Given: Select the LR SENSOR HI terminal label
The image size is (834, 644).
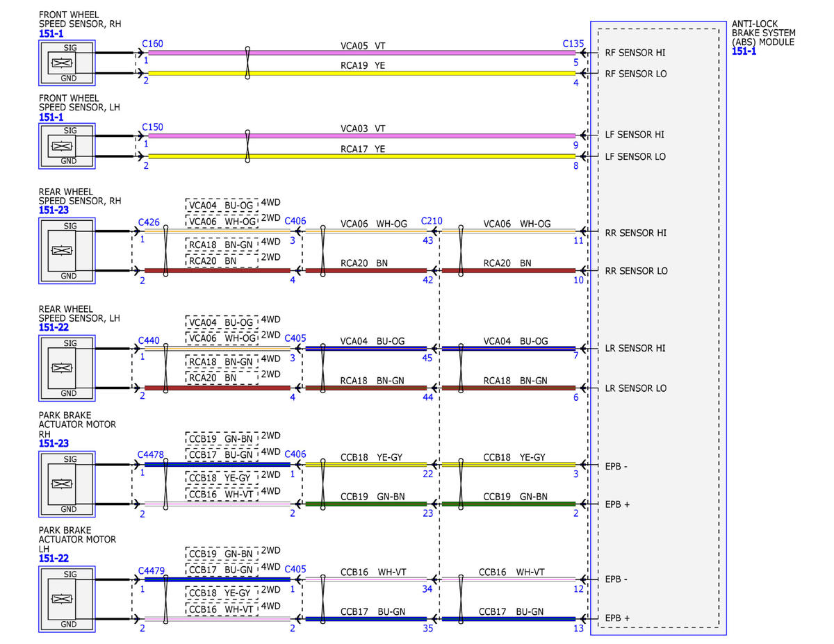Looking at the screenshot, I should coord(635,348).
